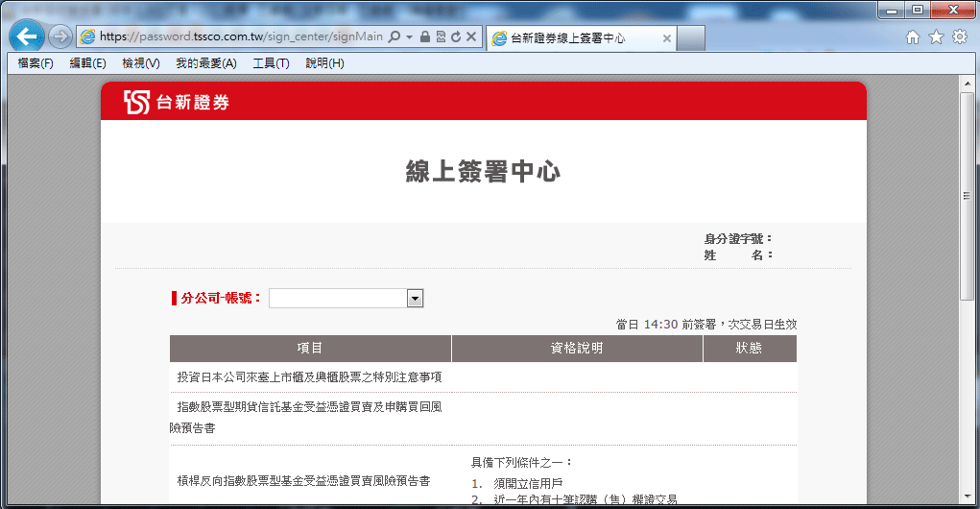
Task: Stop loading with the X icon in address bar
Action: point(471,37)
